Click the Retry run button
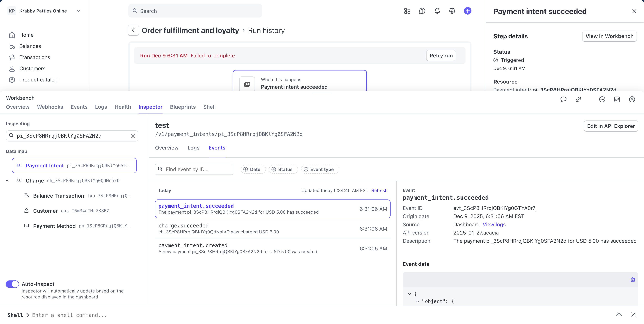 point(441,56)
